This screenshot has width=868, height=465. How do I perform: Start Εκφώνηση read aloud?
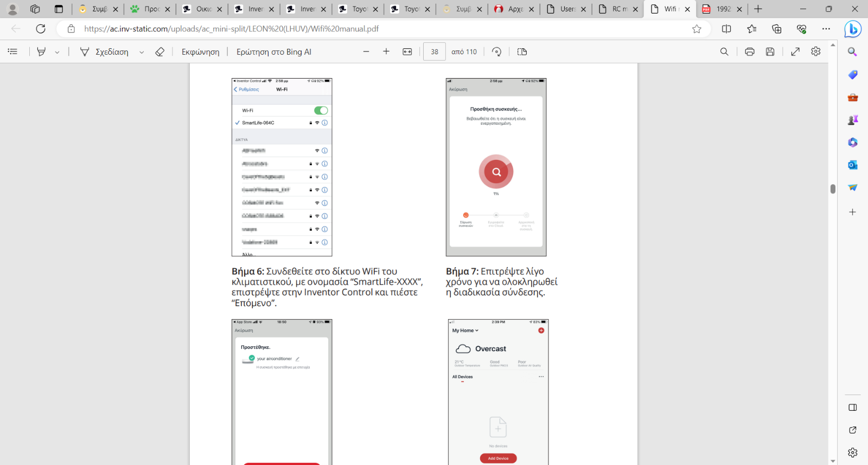point(200,51)
